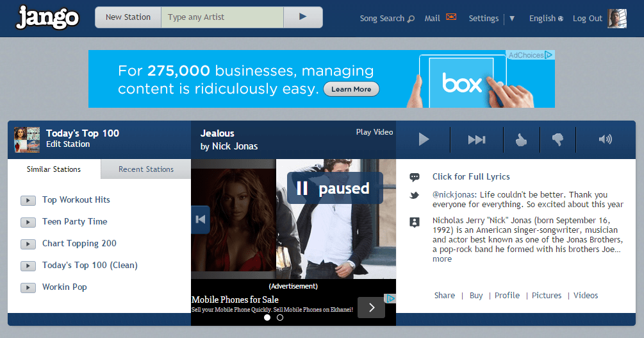Click the Type any Artist input field
The height and width of the screenshot is (338, 644).
222,17
